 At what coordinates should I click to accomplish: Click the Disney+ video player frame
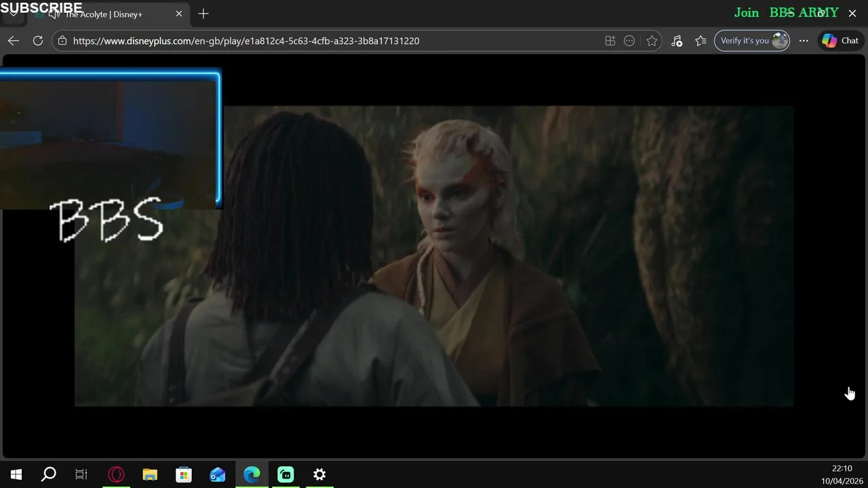pos(434,256)
